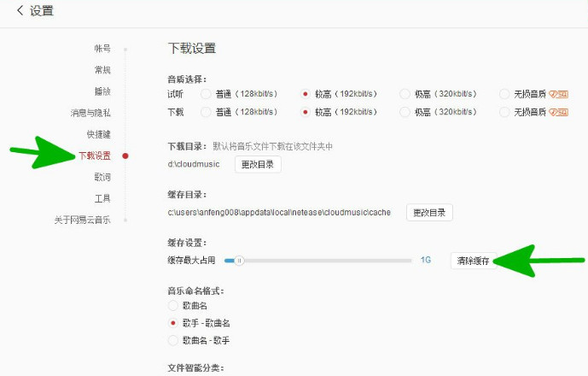588x376 pixels.
Task: Select the 下载设置 sidebar item
Action: [95, 156]
